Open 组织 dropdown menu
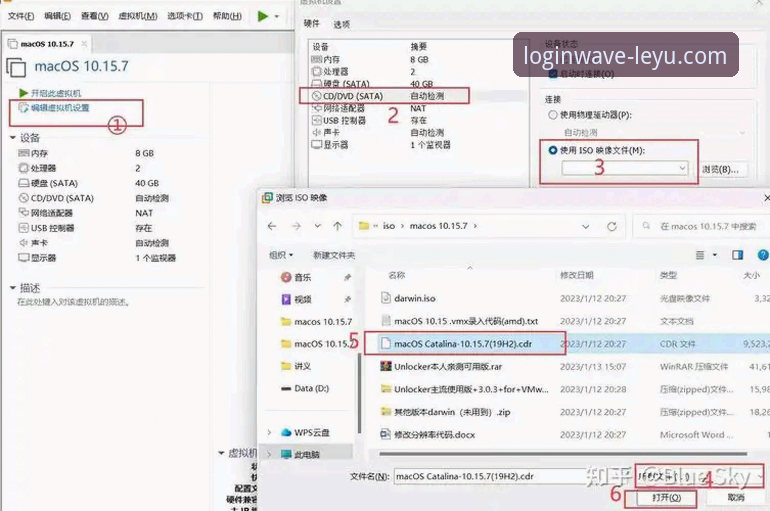The height and width of the screenshot is (511, 770). coord(281,255)
